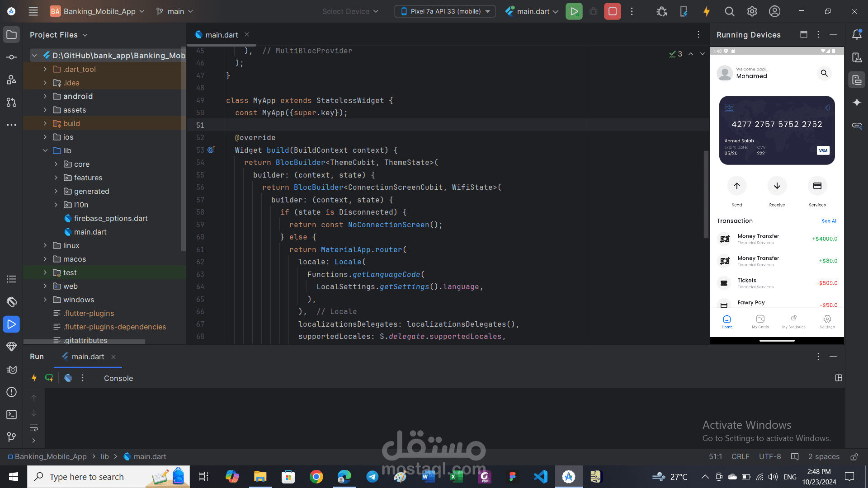The width and height of the screenshot is (868, 488).
Task: Switch to main.dart editor tab
Action: click(221, 35)
